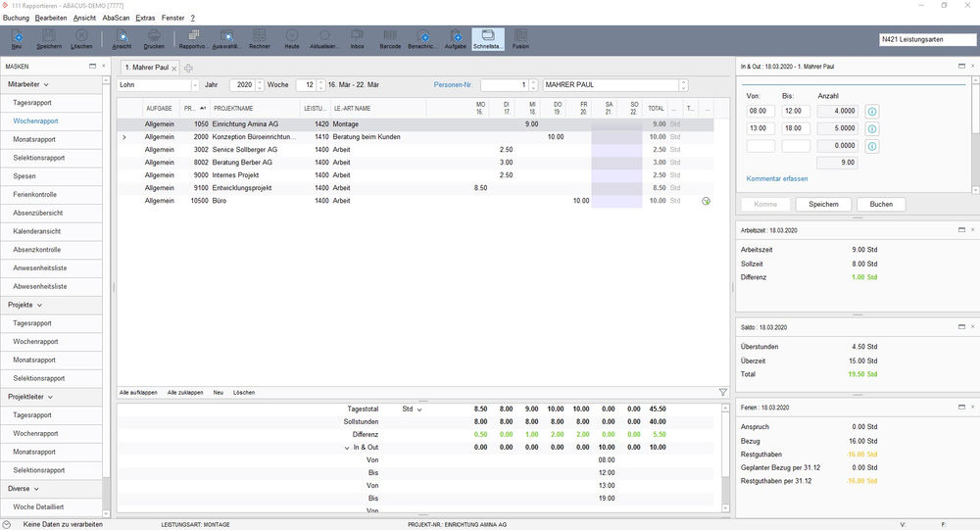Click the Auswahlliste toolbar icon

pyautogui.click(x=226, y=39)
